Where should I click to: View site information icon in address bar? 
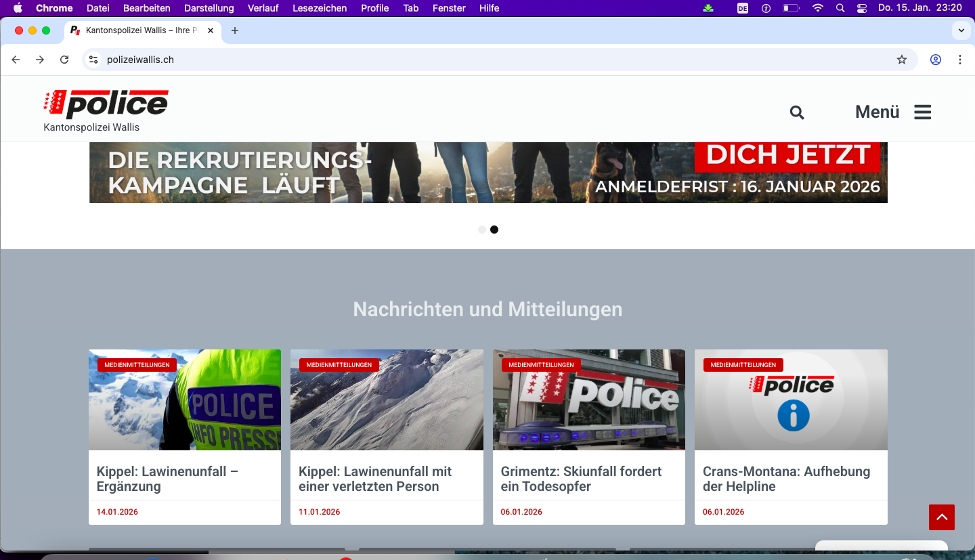(x=94, y=60)
